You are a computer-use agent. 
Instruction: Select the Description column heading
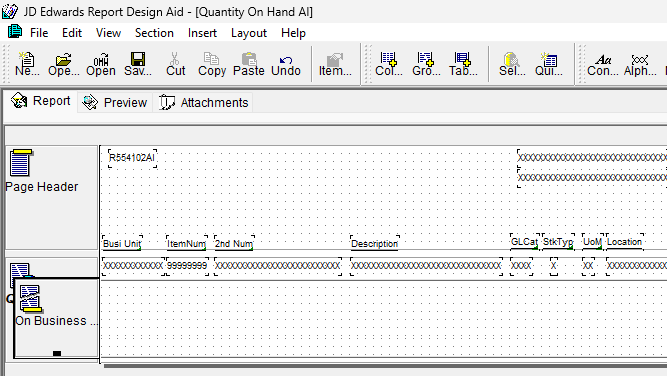[374, 244]
